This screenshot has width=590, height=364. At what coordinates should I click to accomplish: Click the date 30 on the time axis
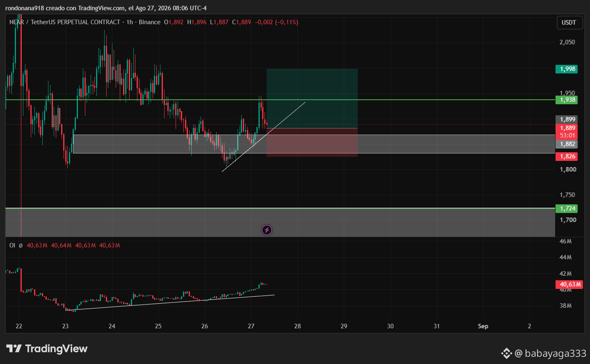tap(390, 326)
